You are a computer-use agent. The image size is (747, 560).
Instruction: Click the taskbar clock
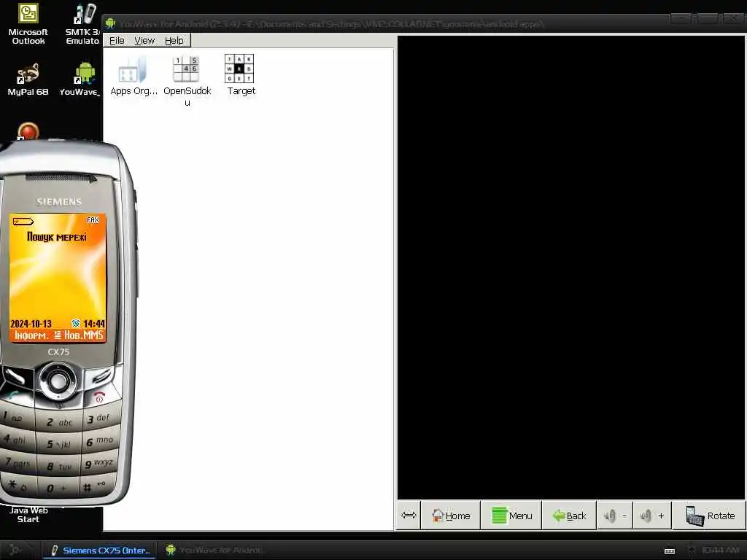point(720,551)
